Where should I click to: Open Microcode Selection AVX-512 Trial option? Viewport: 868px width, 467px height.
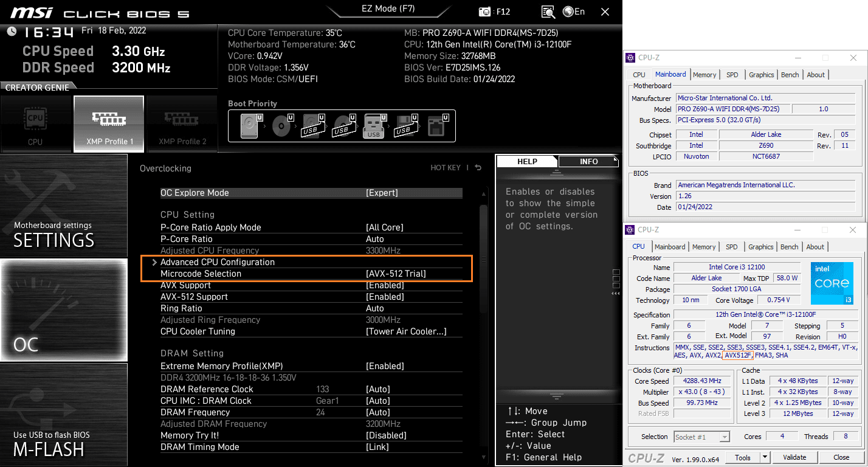396,274
